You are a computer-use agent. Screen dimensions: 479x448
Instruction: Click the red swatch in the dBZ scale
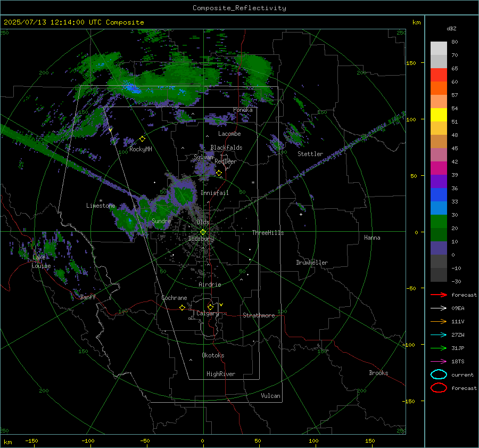coord(439,75)
